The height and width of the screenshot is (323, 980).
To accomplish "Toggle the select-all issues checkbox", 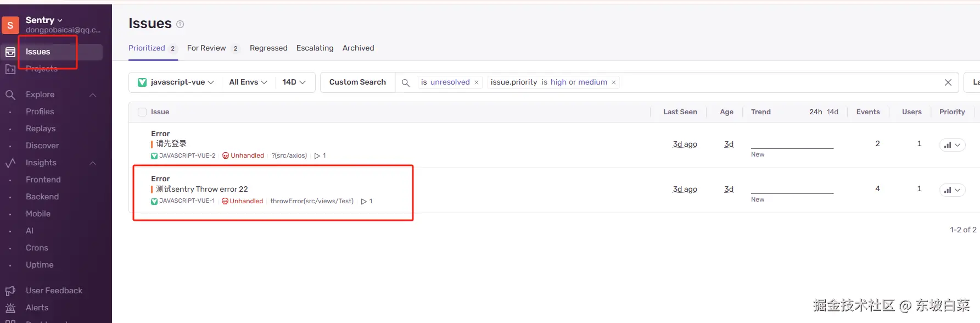I will pos(142,112).
